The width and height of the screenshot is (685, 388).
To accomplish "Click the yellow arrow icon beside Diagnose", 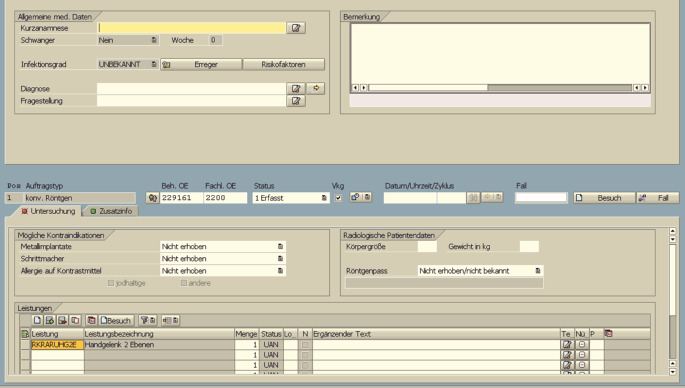I will [x=315, y=88].
